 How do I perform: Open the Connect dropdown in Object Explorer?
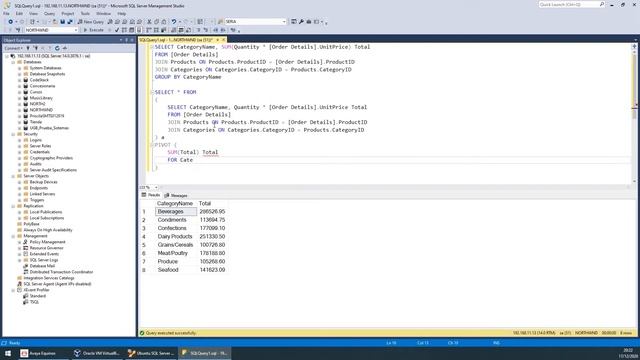point(13,48)
